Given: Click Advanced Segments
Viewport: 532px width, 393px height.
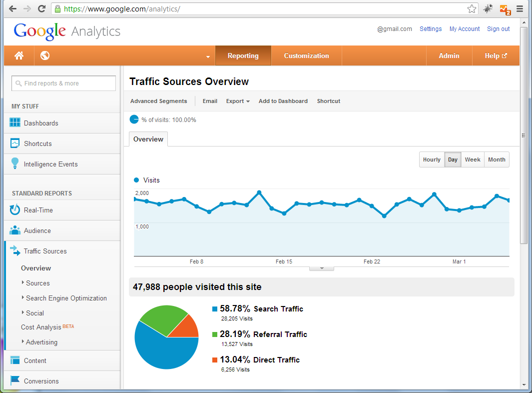Looking at the screenshot, I should click(x=158, y=101).
